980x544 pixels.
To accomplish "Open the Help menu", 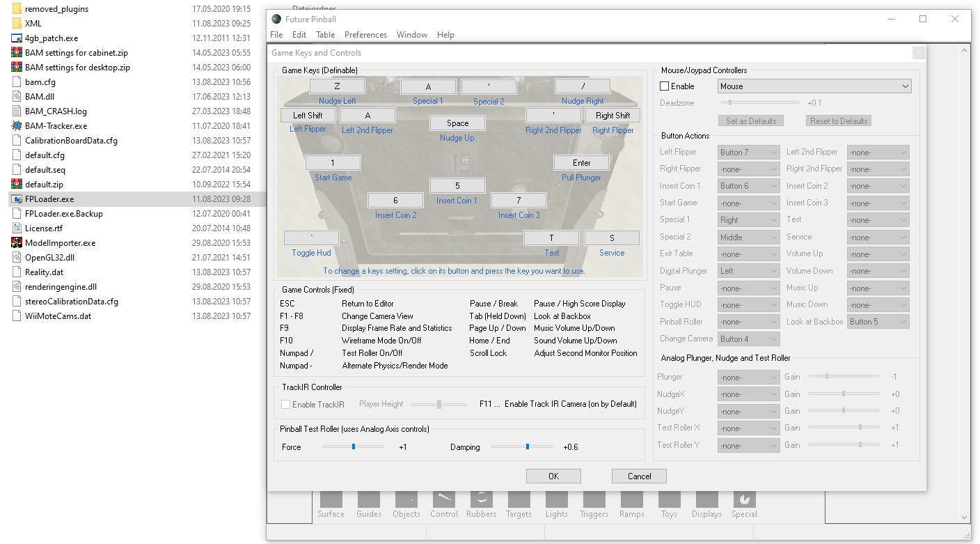I will (x=445, y=35).
